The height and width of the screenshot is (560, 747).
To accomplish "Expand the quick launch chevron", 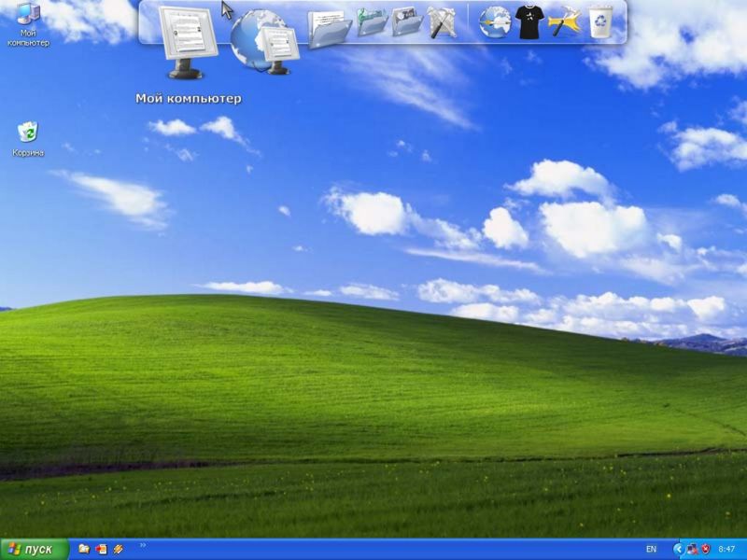I will pos(143,545).
